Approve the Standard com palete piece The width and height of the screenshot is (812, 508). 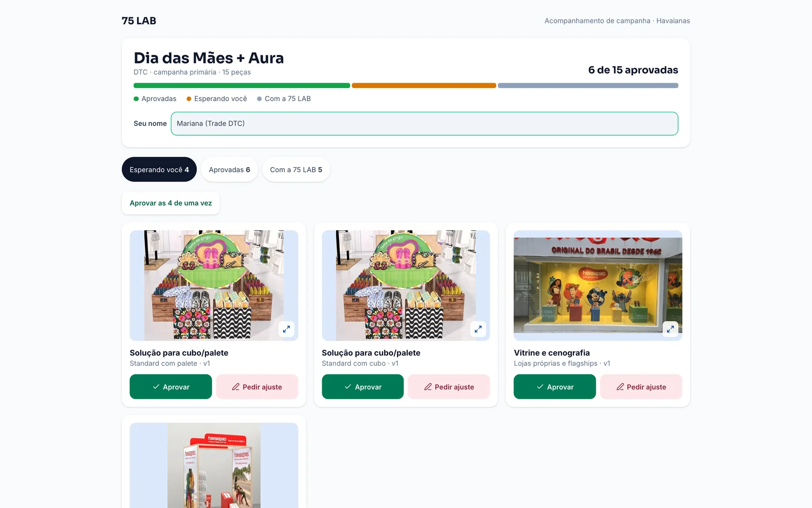[x=171, y=387]
